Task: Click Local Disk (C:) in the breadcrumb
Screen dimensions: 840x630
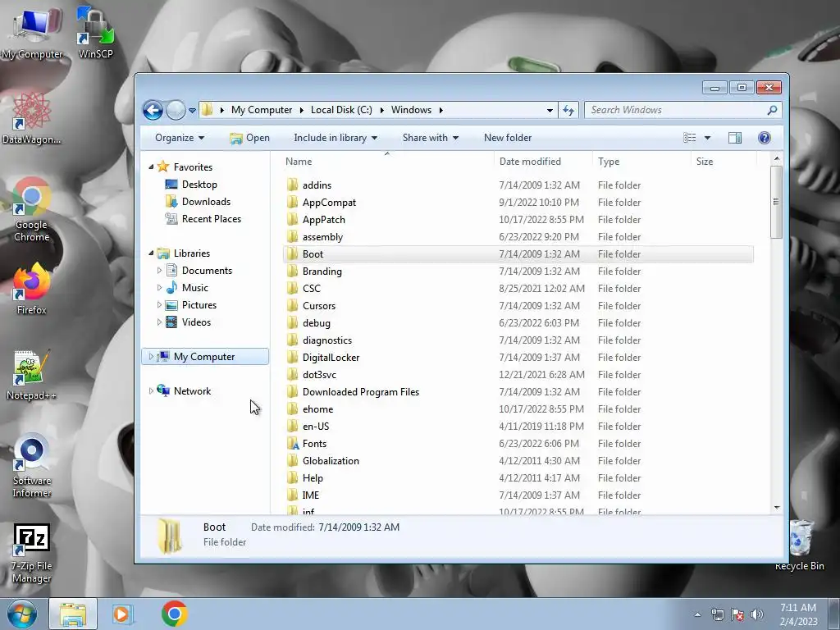Action: tap(341, 110)
